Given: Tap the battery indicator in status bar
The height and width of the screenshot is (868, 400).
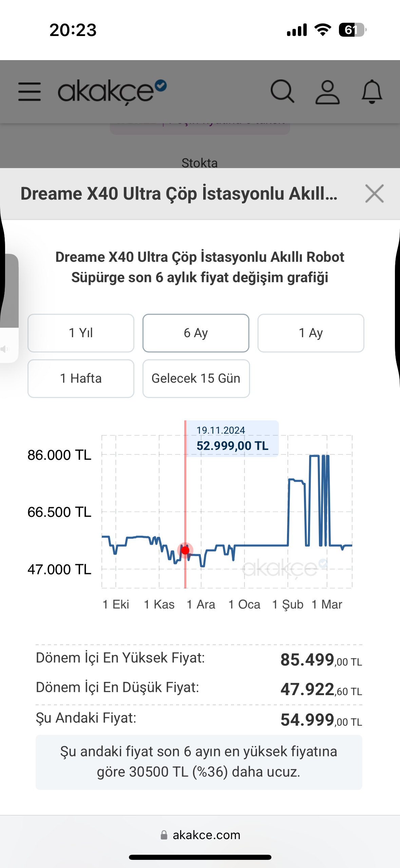Looking at the screenshot, I should (353, 30).
